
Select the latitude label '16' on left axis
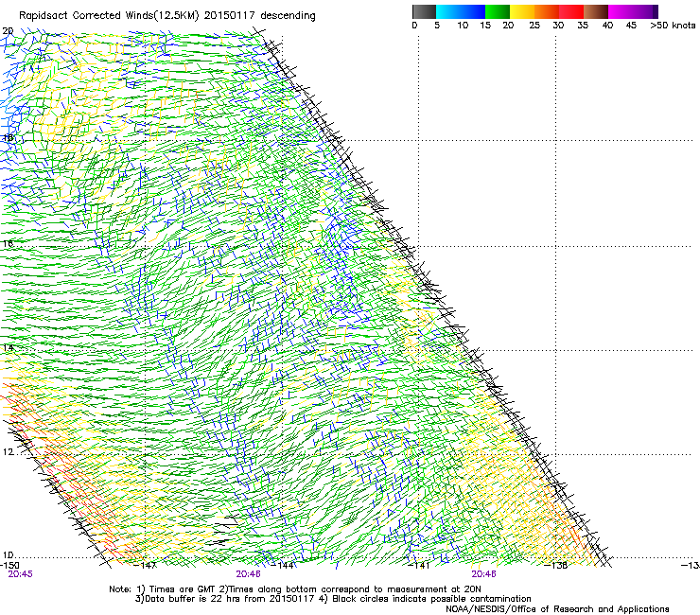(8, 243)
